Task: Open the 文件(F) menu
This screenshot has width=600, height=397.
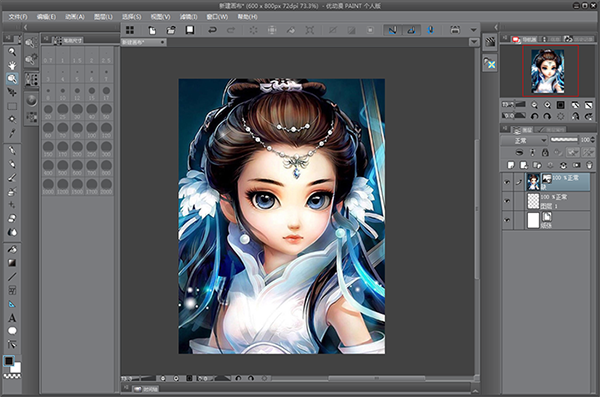Action: pos(18,17)
